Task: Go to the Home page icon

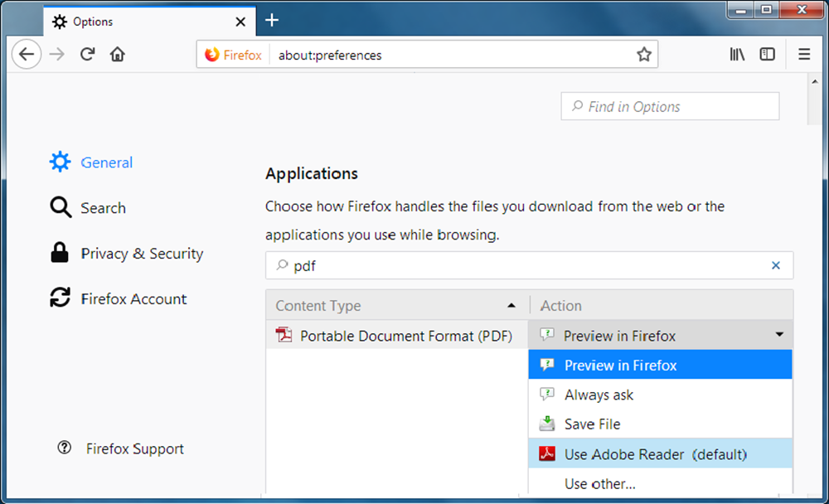Action: (x=118, y=55)
